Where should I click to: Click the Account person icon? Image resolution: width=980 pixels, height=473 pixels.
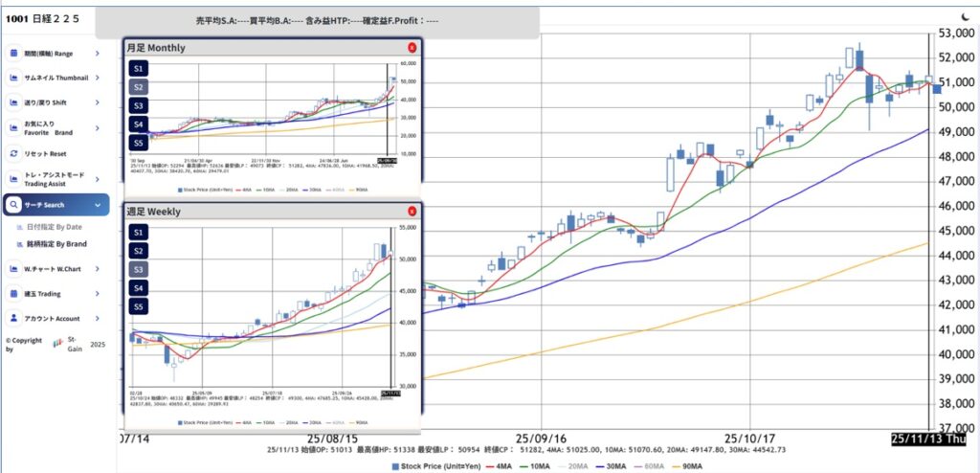[14, 318]
